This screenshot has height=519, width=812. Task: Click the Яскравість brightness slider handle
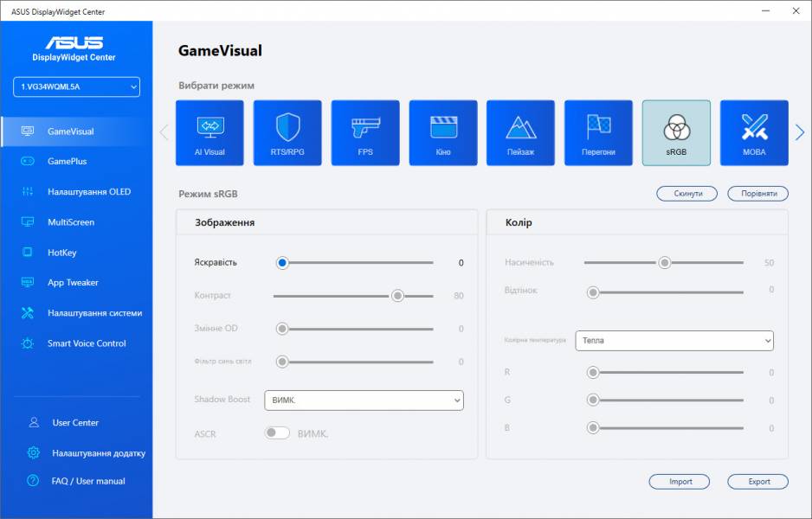coord(282,263)
